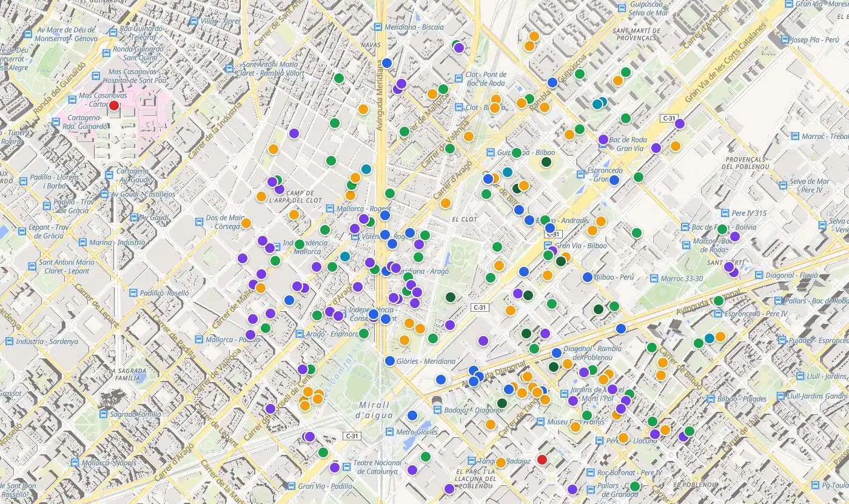Click the Marroc 33-30 stop icon
849x504 pixels.
point(653,278)
